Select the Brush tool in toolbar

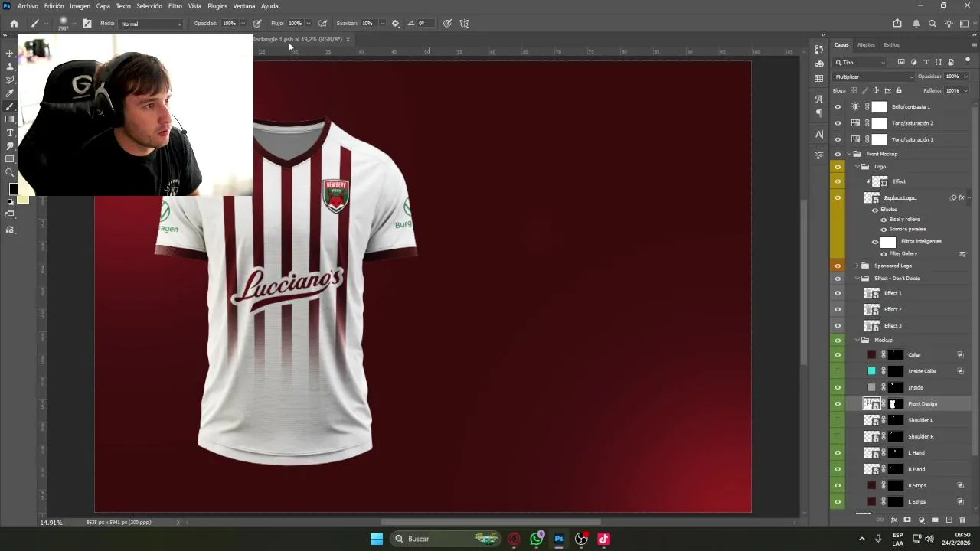[10, 106]
